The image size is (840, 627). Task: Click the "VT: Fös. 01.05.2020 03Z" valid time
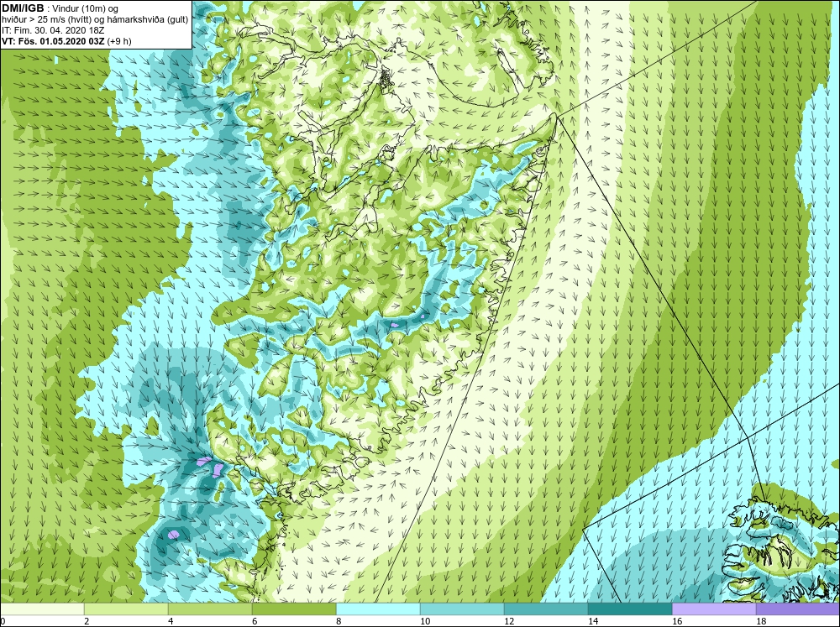click(x=54, y=40)
